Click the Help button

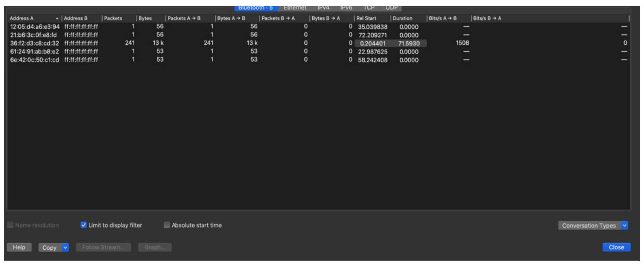[x=19, y=247]
